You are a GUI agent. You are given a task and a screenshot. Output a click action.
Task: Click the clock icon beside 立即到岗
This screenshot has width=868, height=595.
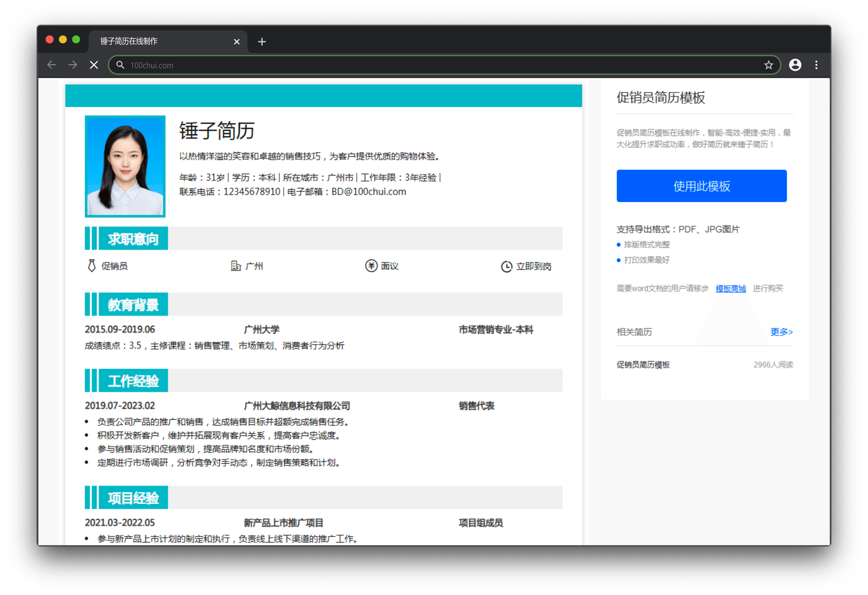(506, 266)
